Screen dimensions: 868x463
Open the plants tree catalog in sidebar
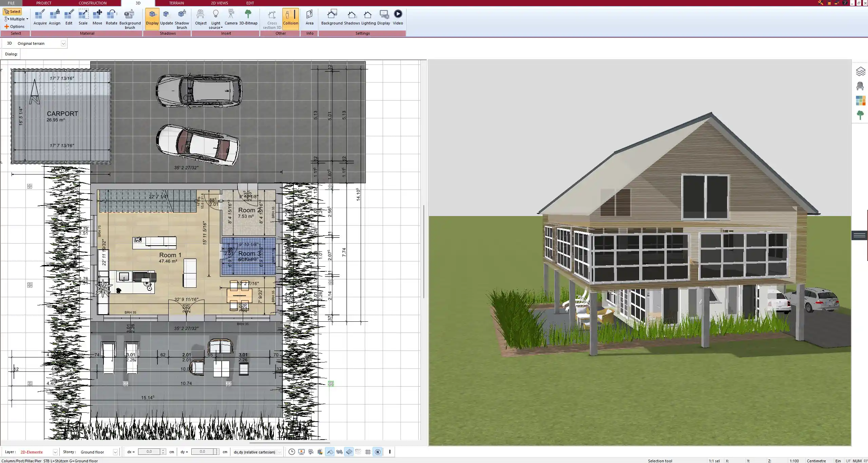click(x=860, y=115)
